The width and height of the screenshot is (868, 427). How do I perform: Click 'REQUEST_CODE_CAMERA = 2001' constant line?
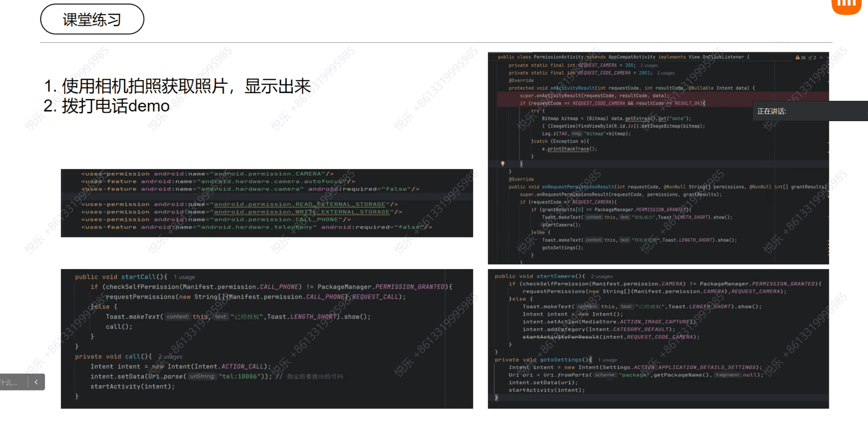580,73
